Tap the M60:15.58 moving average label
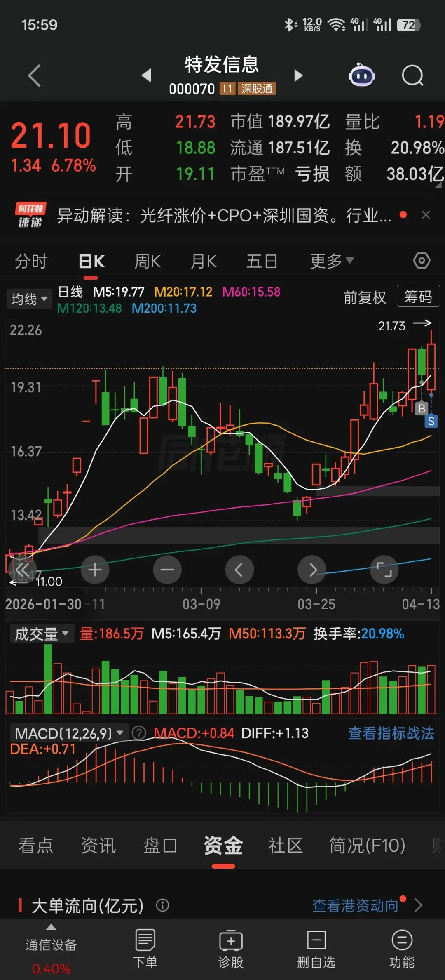Viewport: 445px width, 980px height. [x=251, y=292]
